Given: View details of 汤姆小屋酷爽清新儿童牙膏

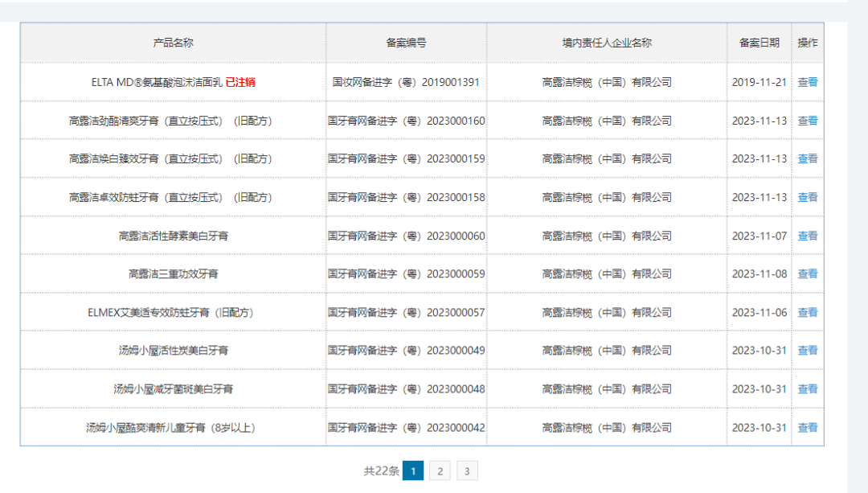Looking at the screenshot, I should (807, 428).
